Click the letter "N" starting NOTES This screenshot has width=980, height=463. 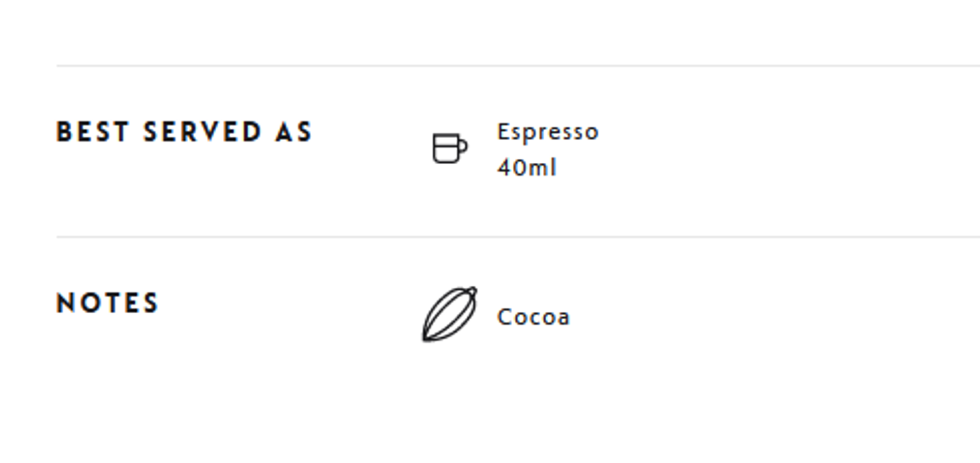pyautogui.click(x=65, y=303)
